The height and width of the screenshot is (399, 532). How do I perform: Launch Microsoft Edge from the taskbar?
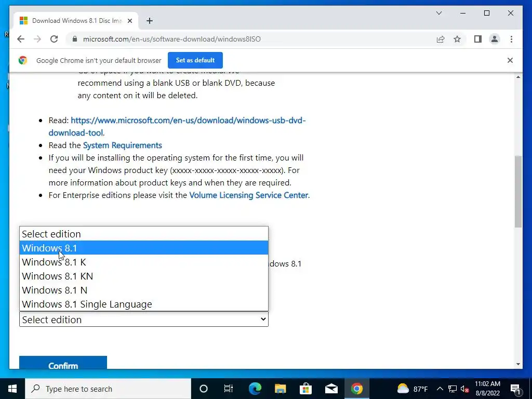pos(255,389)
